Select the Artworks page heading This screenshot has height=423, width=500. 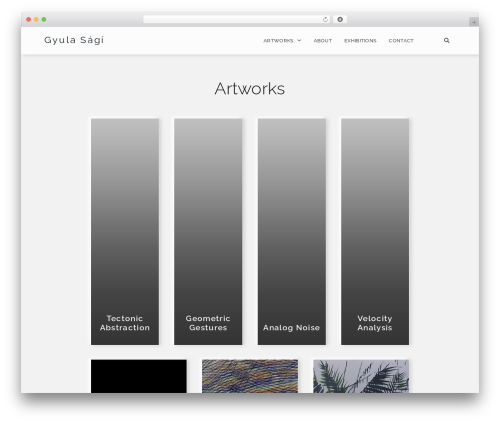click(250, 89)
